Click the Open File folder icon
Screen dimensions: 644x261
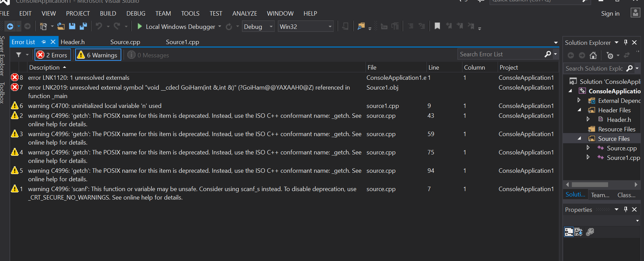[61, 26]
